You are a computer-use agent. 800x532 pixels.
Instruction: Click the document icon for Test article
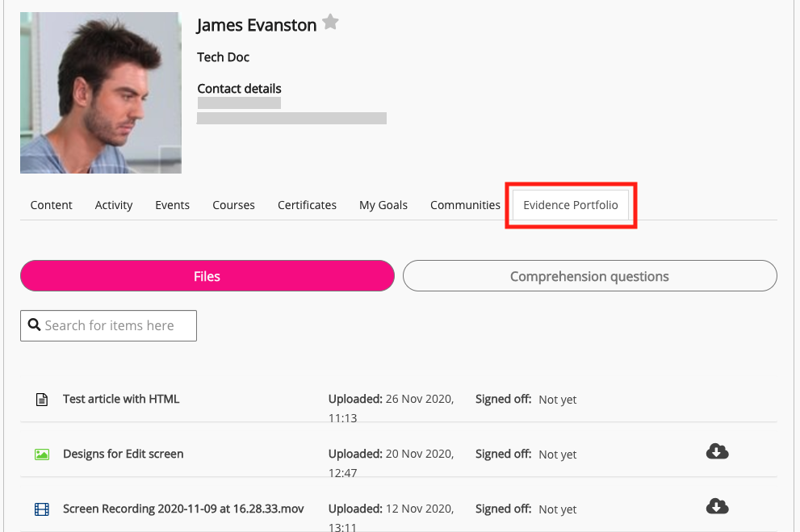42,400
